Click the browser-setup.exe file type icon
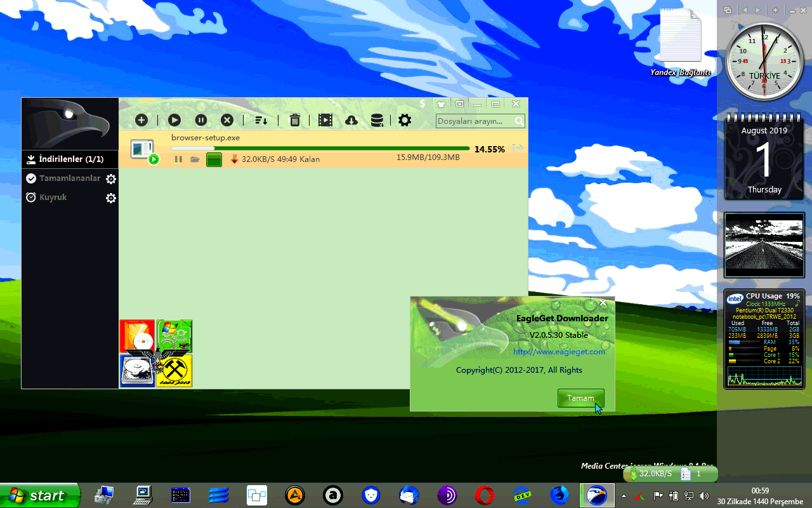The image size is (812, 508). click(144, 150)
